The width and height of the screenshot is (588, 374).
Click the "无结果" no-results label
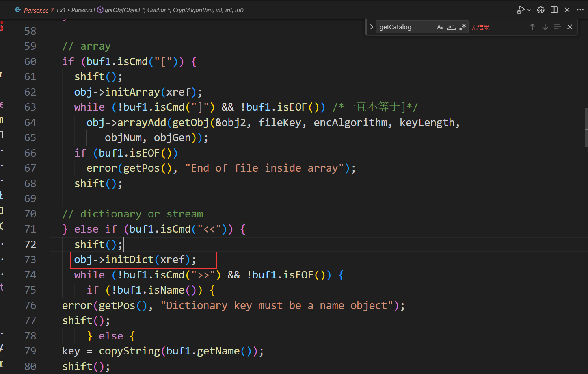click(x=480, y=27)
